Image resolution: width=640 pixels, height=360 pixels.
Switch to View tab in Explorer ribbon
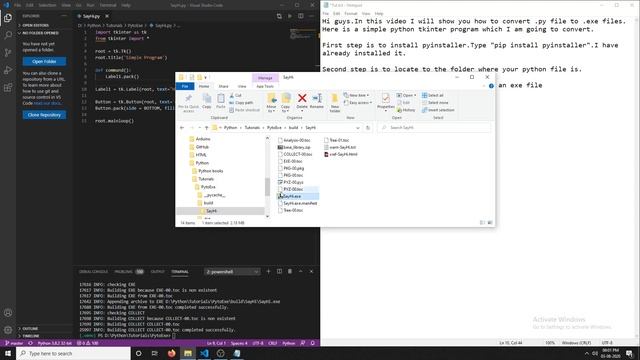point(242,86)
